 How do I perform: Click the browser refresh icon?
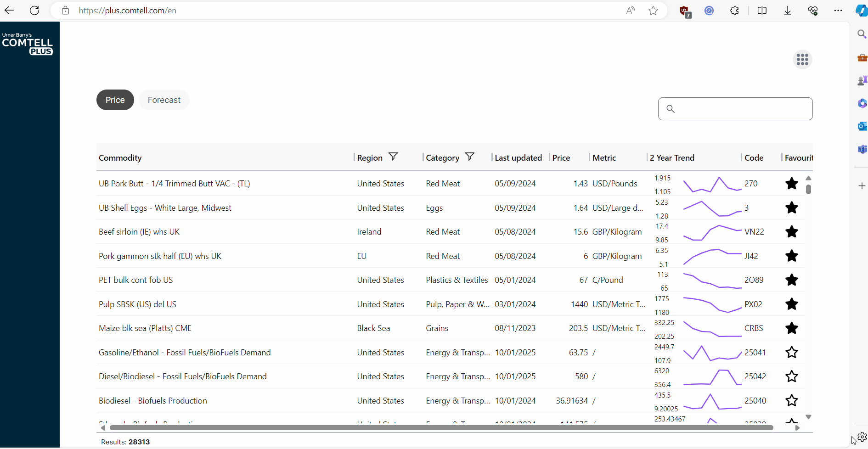click(x=34, y=10)
